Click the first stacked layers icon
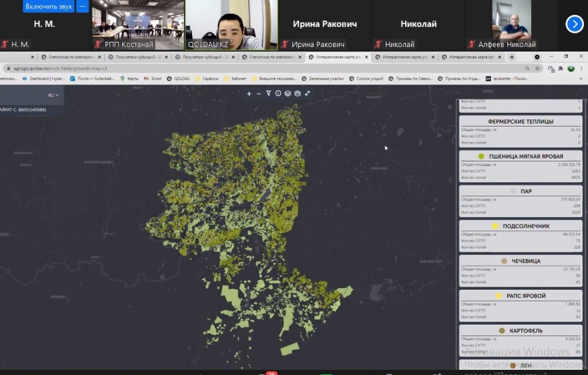The image size is (588, 375). [288, 94]
